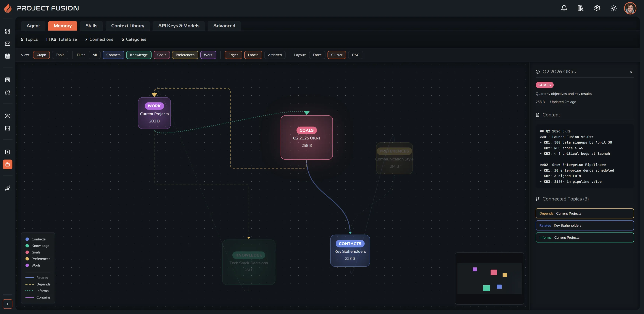Click the 'Updated 2m ago' text
This screenshot has height=314, width=644.
[x=563, y=102]
